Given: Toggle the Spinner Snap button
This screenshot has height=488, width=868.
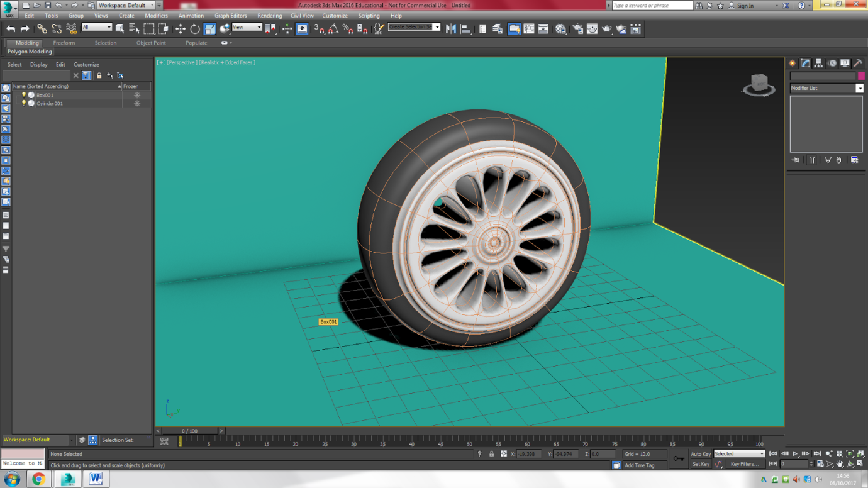Looking at the screenshot, I should click(x=362, y=28).
